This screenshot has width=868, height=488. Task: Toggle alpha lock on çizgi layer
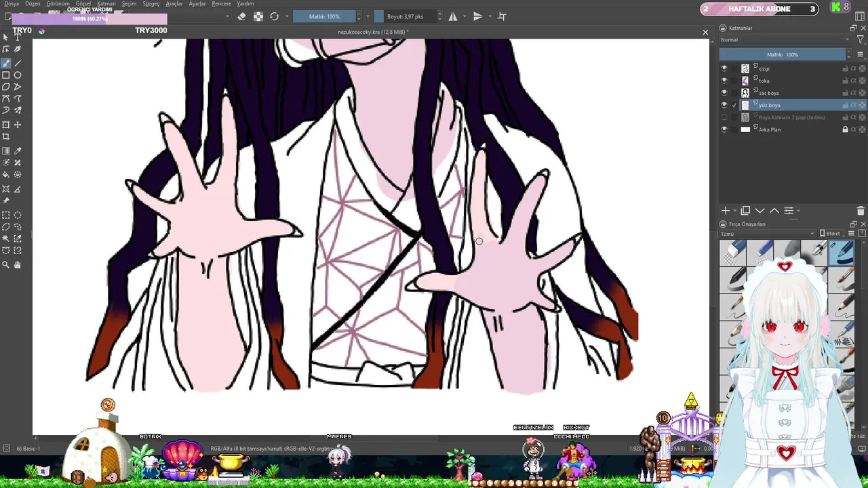(x=862, y=68)
